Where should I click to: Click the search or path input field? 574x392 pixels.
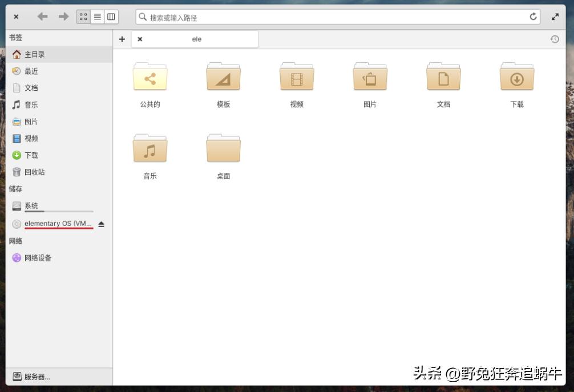click(337, 17)
